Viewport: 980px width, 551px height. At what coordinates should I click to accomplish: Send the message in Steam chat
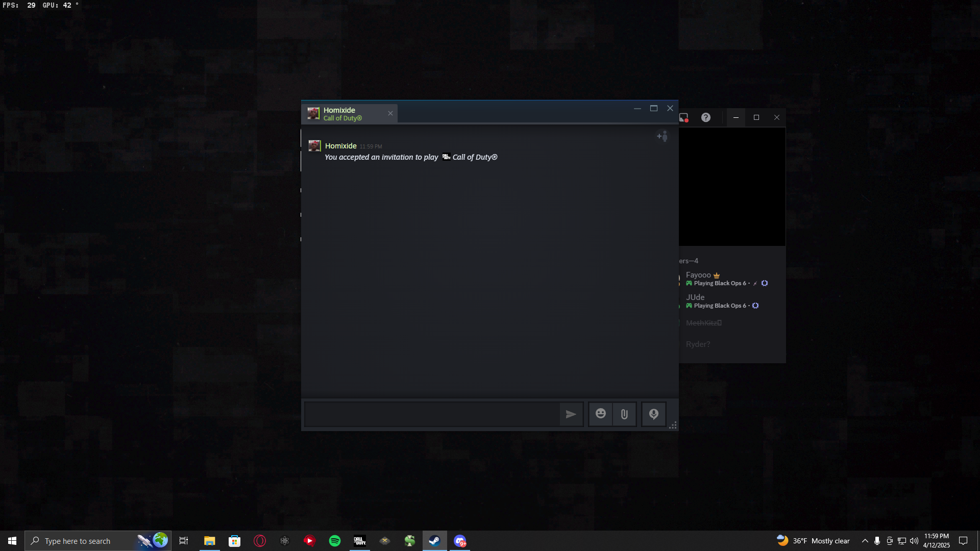click(571, 414)
